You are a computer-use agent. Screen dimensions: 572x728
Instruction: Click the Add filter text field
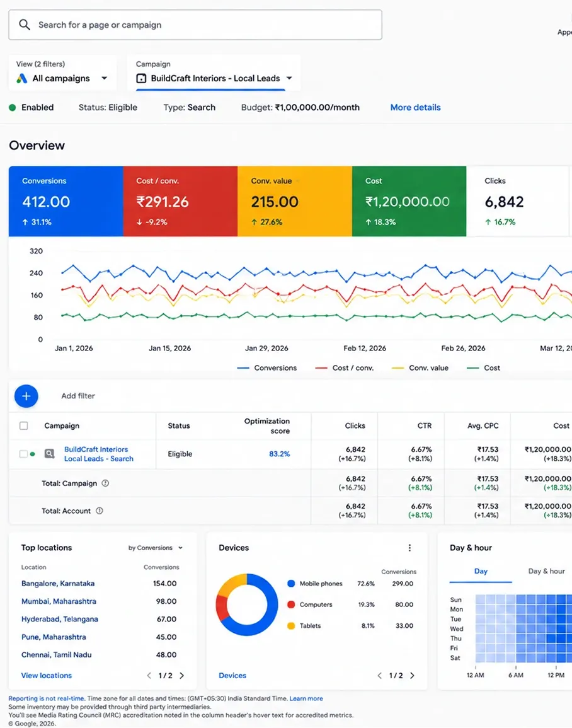coord(78,396)
